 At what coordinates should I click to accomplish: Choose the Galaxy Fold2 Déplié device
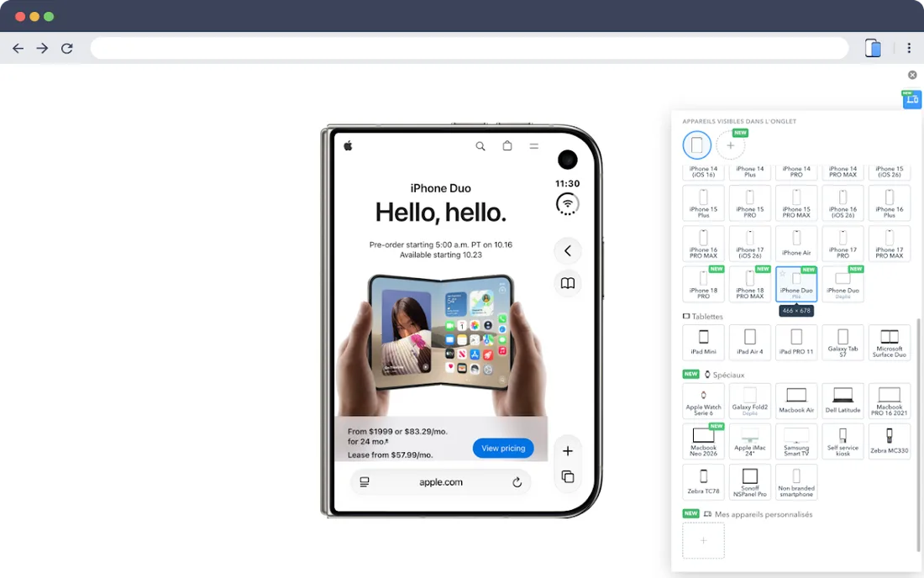click(x=749, y=401)
